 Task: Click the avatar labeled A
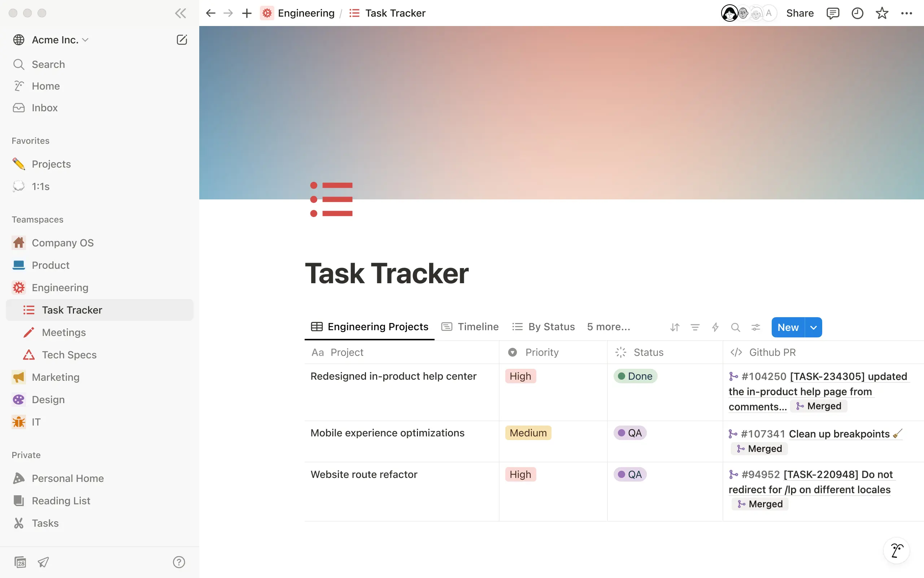tap(768, 13)
